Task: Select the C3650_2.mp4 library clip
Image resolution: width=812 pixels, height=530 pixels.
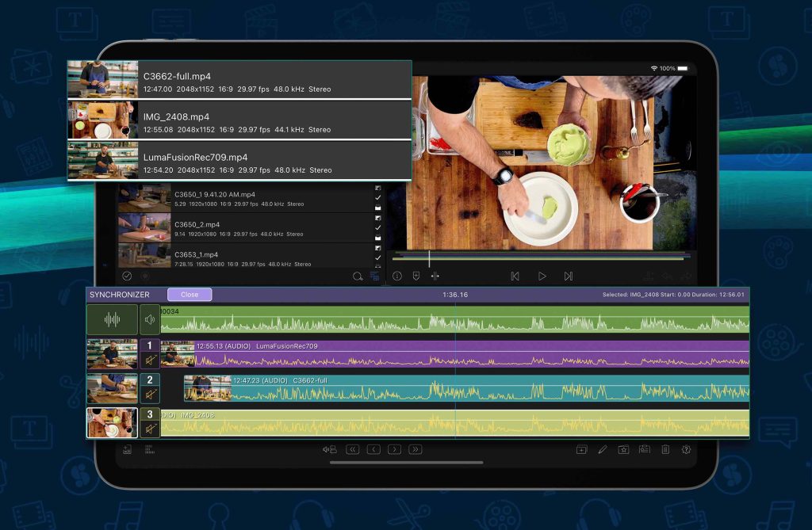Action: [238, 229]
